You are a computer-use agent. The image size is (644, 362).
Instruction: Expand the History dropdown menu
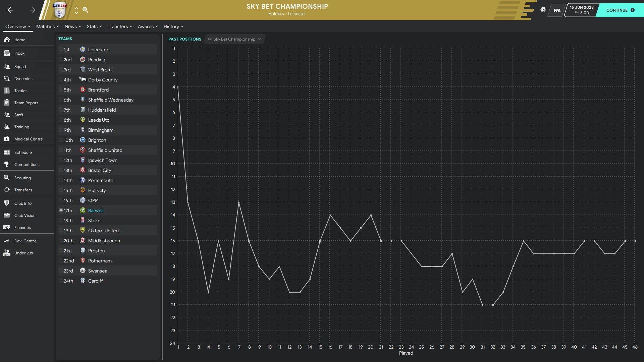click(x=173, y=26)
